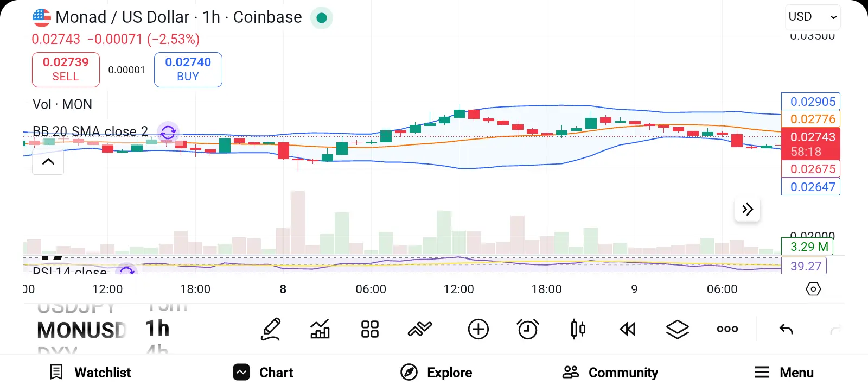
Task: Undo the last chart action
Action: click(x=786, y=329)
